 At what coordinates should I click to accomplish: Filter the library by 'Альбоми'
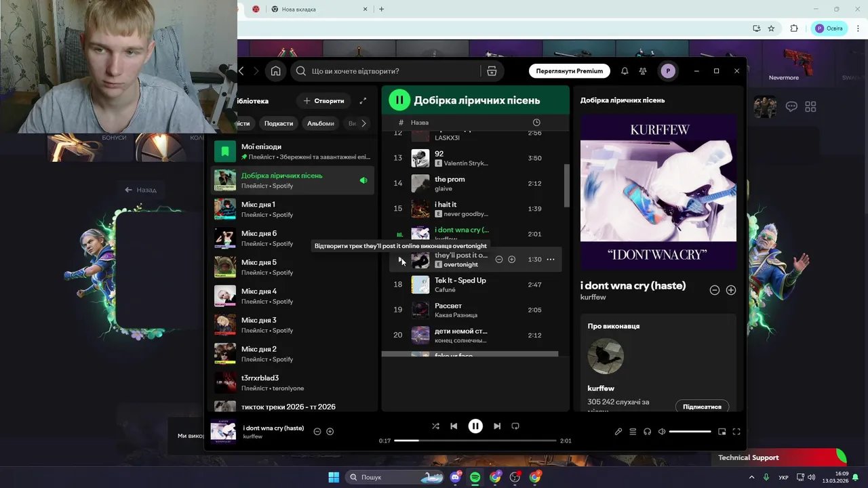[321, 123]
